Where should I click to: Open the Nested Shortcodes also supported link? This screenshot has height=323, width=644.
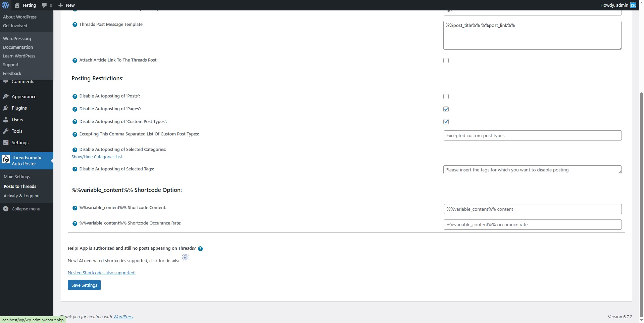click(x=102, y=273)
